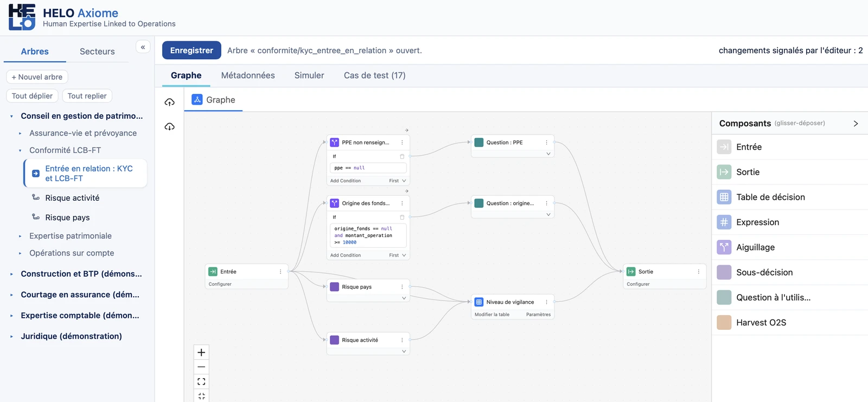The height and width of the screenshot is (402, 868).
Task: Open the Niveau de vigilance node menu
Action: [x=546, y=302]
